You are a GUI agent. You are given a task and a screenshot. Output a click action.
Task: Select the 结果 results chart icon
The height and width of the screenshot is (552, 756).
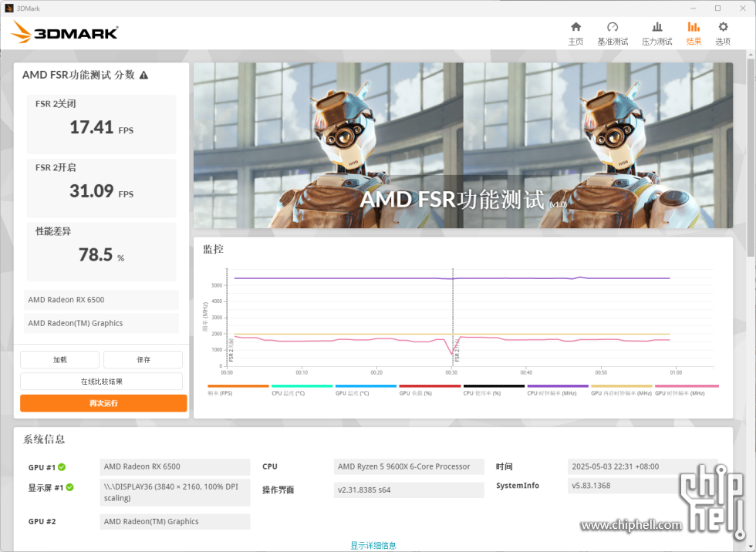694,27
